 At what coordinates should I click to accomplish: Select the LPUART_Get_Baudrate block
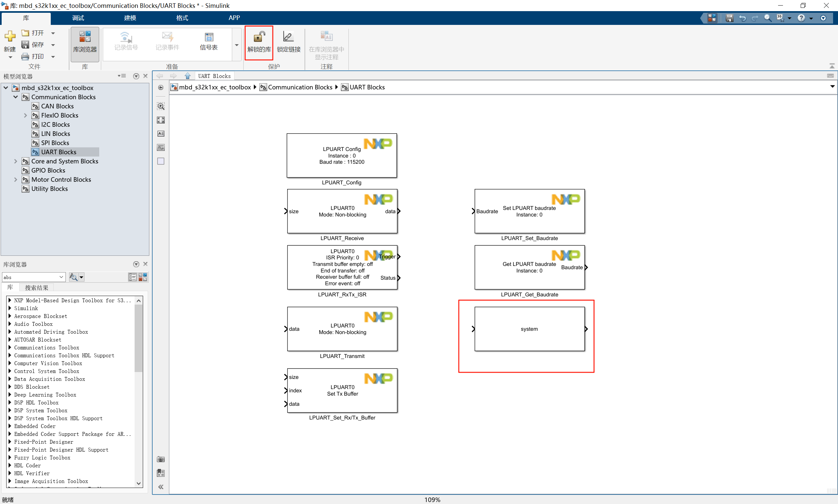coord(529,267)
